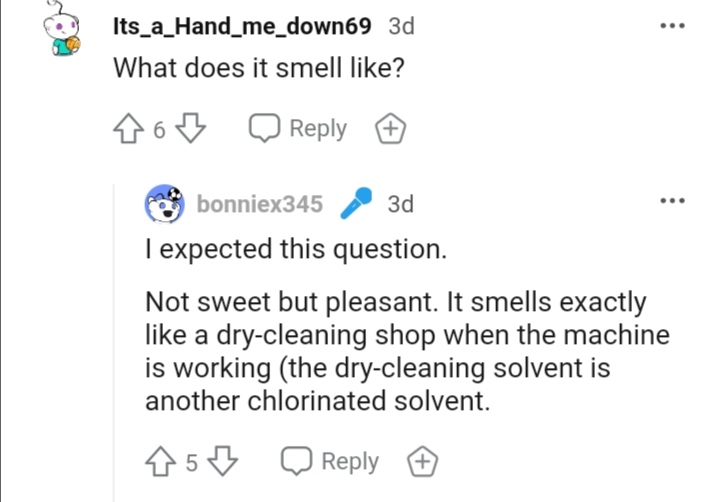Screen dimensions: 720x502
Task: Collapse thread via vertical line beside bonniex345's reply
Action: point(114,343)
